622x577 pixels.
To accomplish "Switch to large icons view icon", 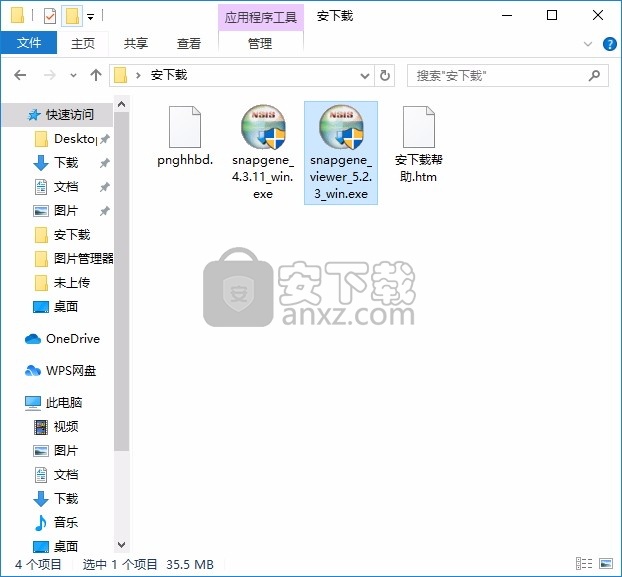I will click(x=606, y=564).
